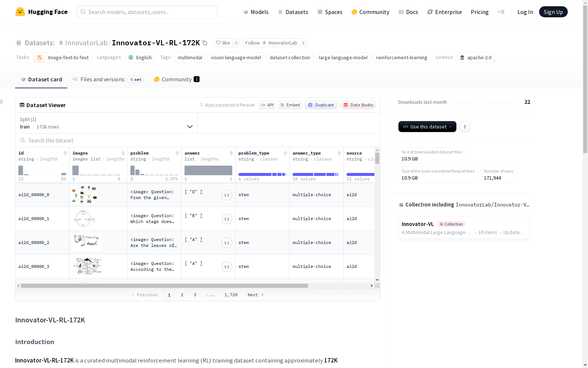Open the Community nav item
This screenshot has width=588, height=368.
[x=370, y=12]
